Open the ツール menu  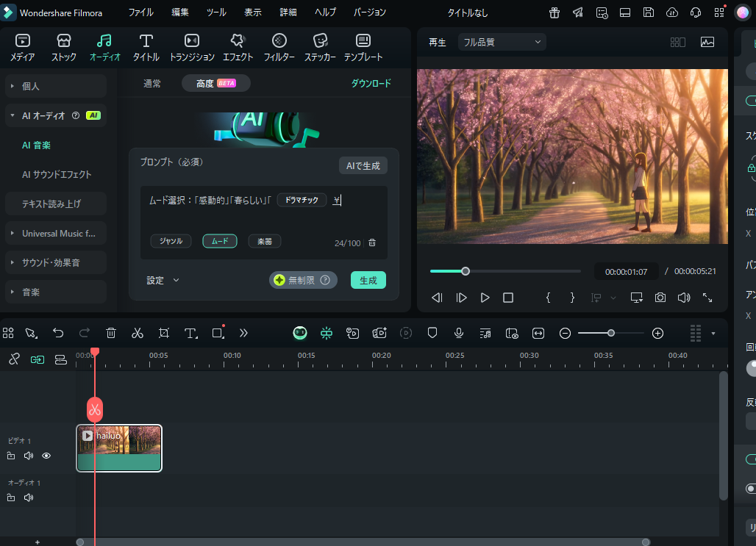coord(216,12)
